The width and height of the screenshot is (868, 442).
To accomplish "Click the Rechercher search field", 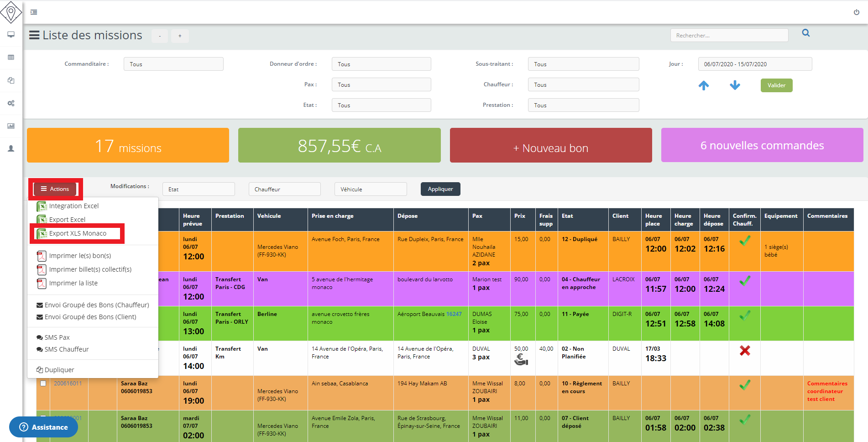I will [x=729, y=36].
